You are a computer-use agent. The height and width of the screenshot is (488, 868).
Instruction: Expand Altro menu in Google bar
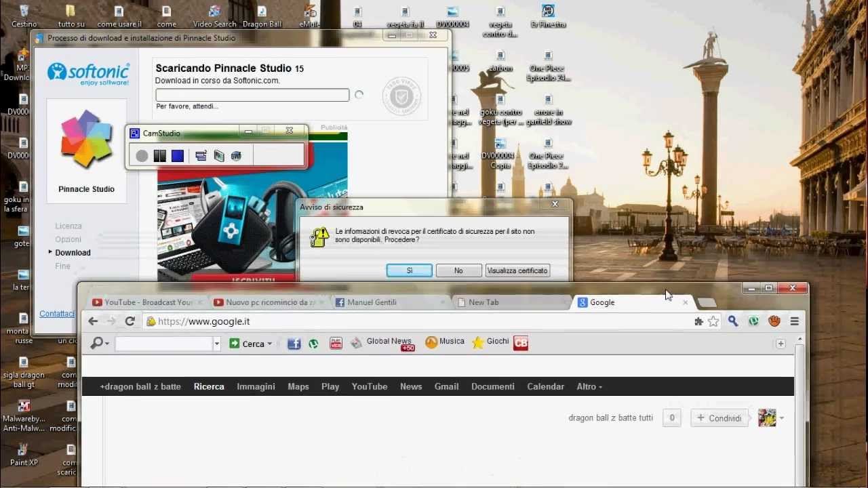click(x=589, y=386)
